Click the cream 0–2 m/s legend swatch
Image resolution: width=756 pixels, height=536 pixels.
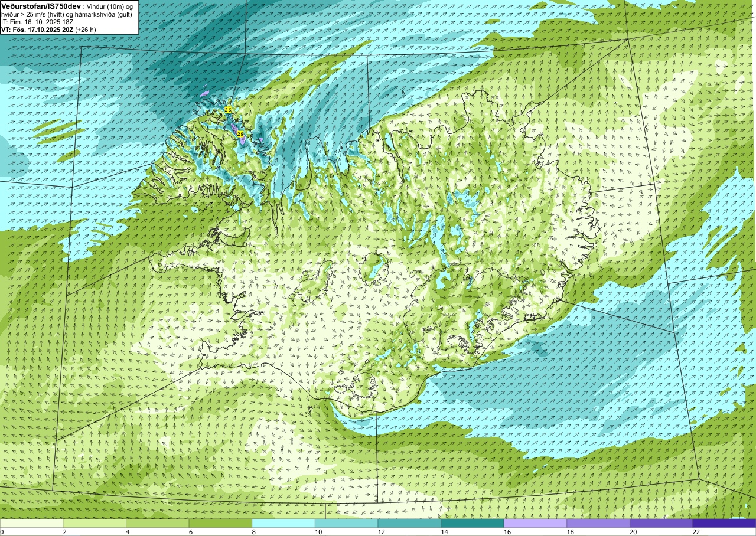(x=31, y=523)
